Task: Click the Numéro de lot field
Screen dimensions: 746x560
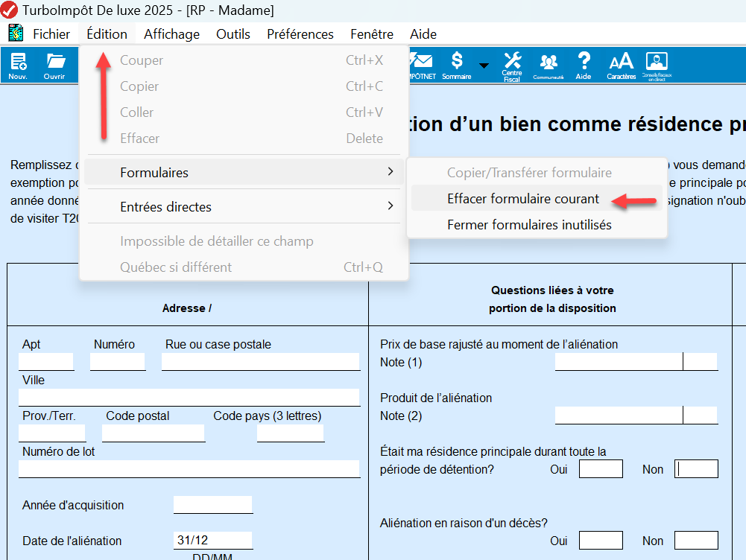Action: click(189, 468)
